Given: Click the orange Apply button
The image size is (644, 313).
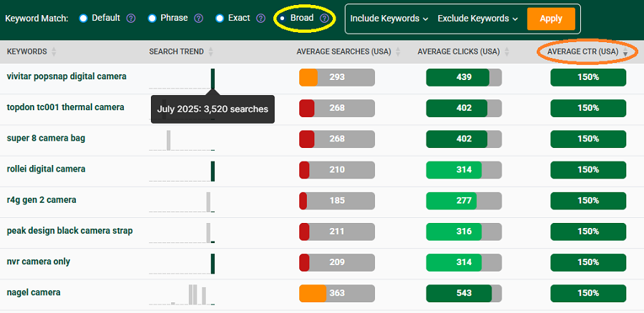Looking at the screenshot, I should click(x=551, y=19).
